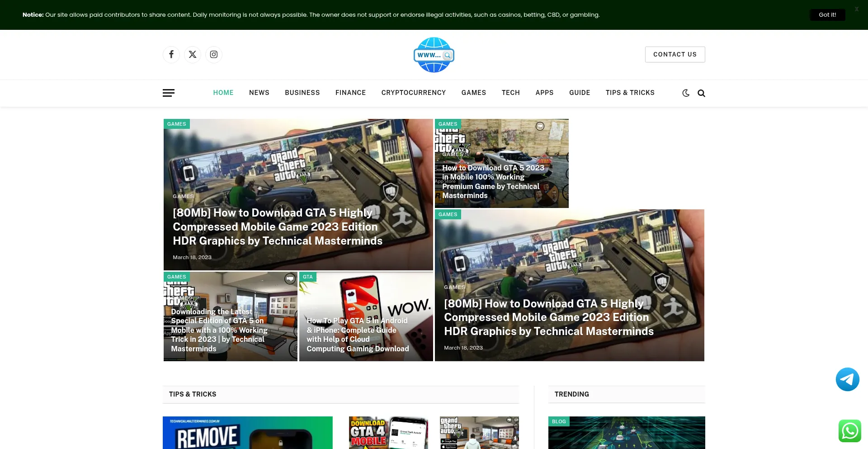Open the WhatsApp floating chat button

click(850, 431)
